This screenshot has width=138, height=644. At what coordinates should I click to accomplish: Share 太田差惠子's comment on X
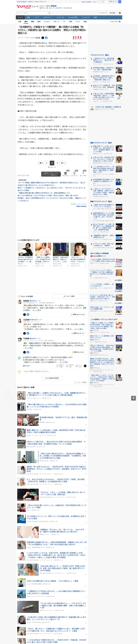point(24,333)
